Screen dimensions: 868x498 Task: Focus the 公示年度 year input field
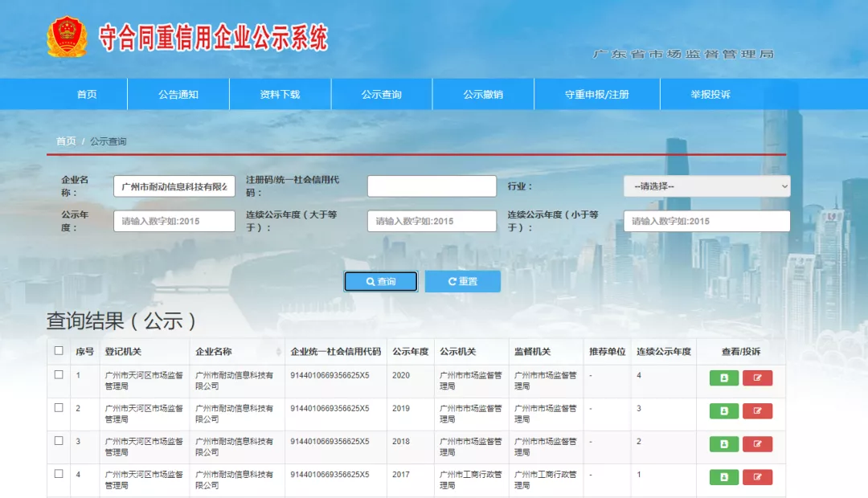coord(174,221)
